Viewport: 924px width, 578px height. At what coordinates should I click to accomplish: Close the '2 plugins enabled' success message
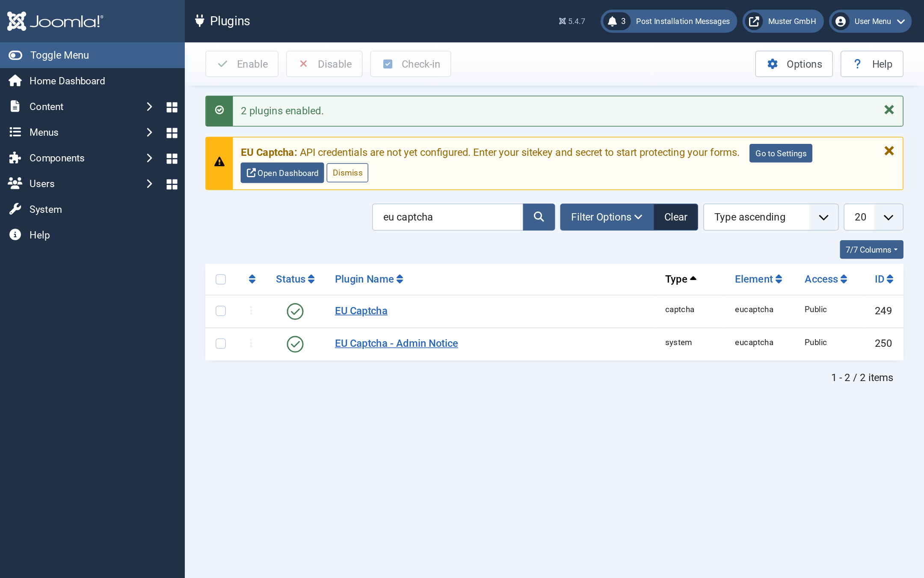pyautogui.click(x=889, y=110)
